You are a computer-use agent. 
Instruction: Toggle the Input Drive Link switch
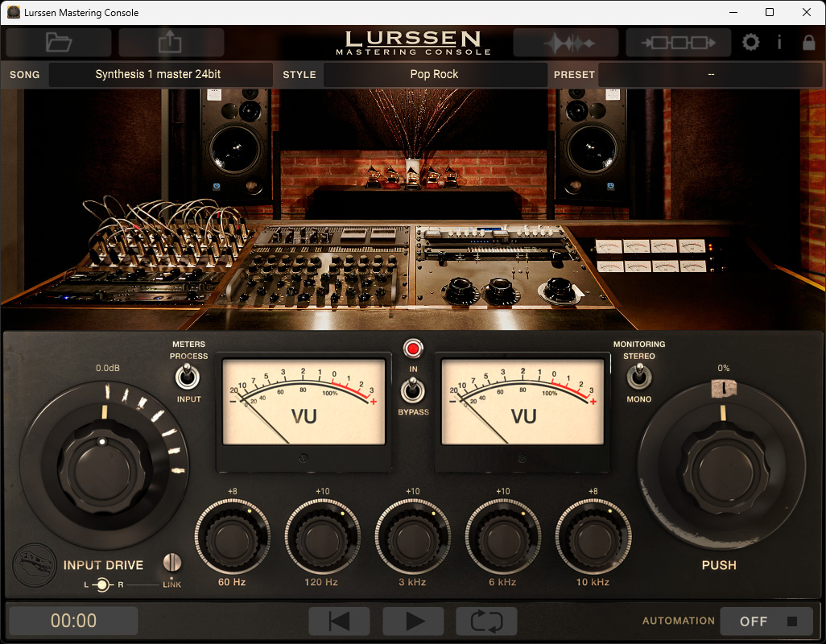171,563
